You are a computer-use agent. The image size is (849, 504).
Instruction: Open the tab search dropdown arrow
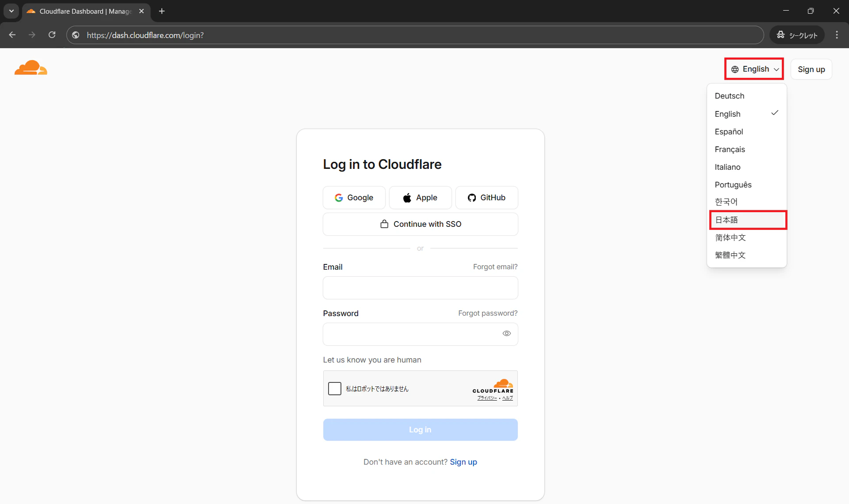(11, 11)
